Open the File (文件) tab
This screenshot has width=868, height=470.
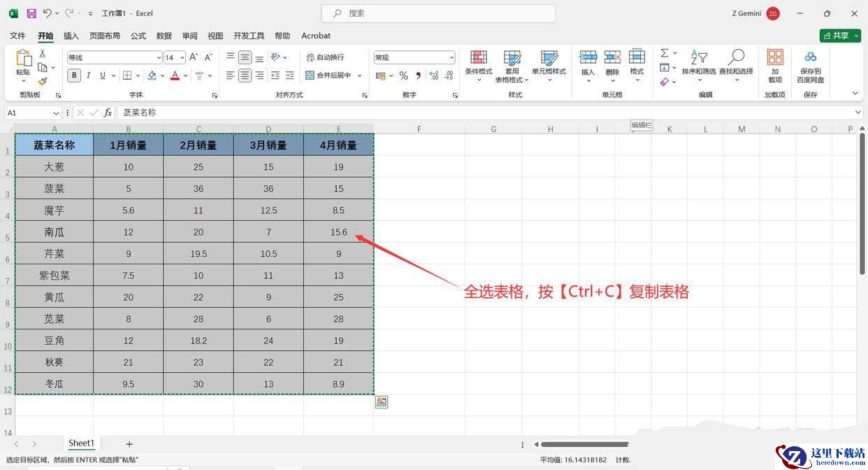pos(17,36)
